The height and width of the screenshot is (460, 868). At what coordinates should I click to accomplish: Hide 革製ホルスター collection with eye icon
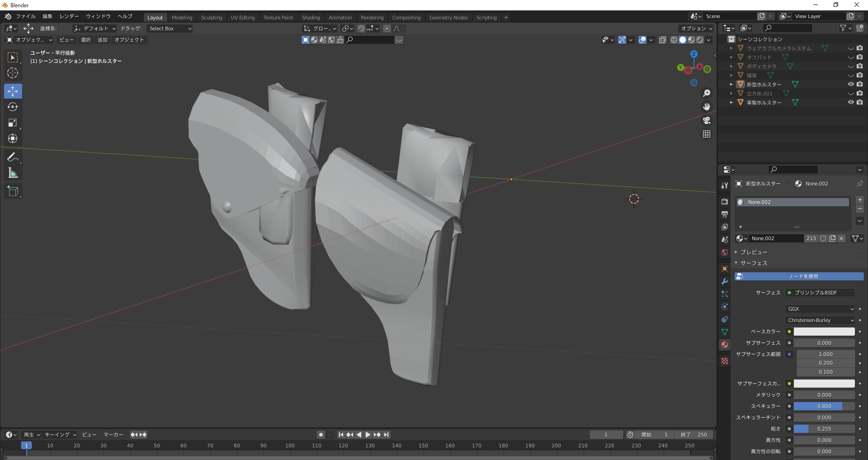click(x=851, y=102)
